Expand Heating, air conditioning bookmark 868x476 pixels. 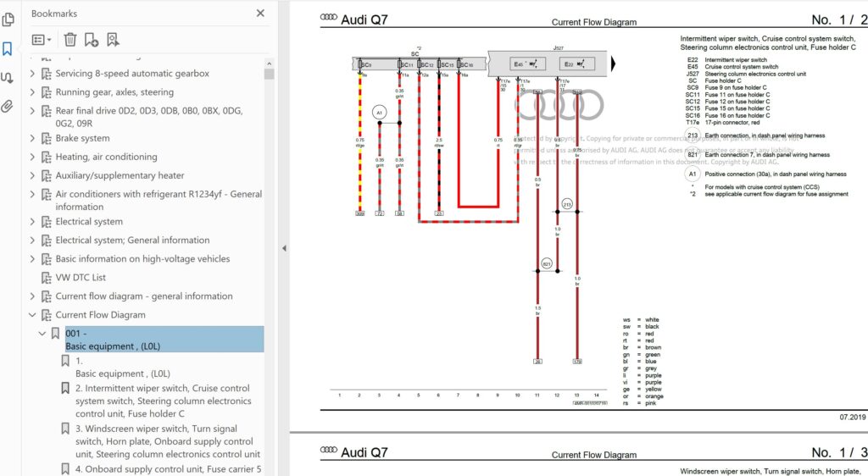(x=33, y=157)
